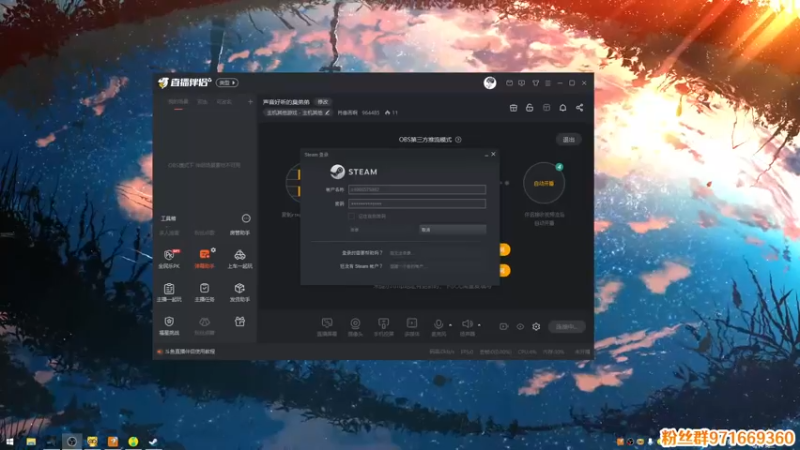The height and width of the screenshot is (450, 800).
Task: Click the notification bell icon
Action: [x=563, y=108]
